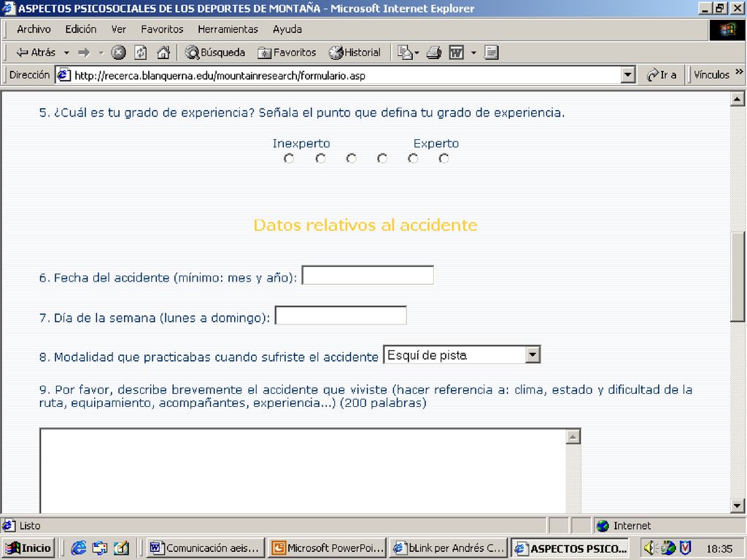Launch Internet Explorer from quick launch

[x=79, y=548]
